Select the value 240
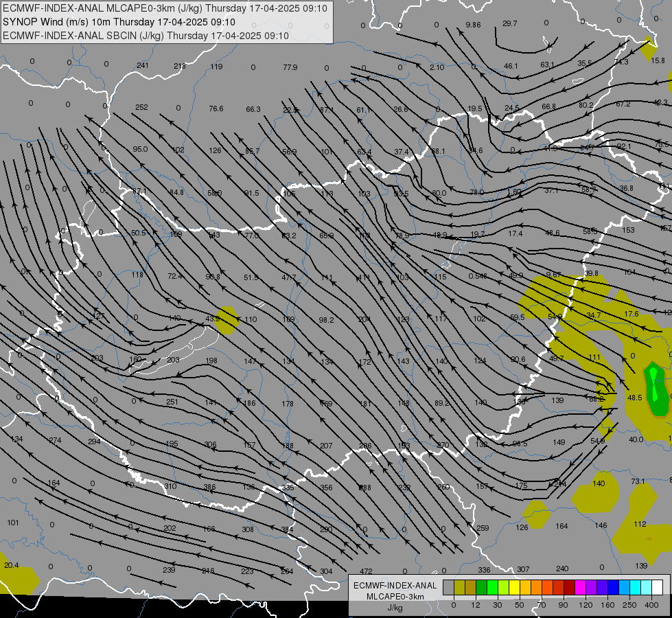The width and height of the screenshot is (672, 618). click(x=562, y=569)
